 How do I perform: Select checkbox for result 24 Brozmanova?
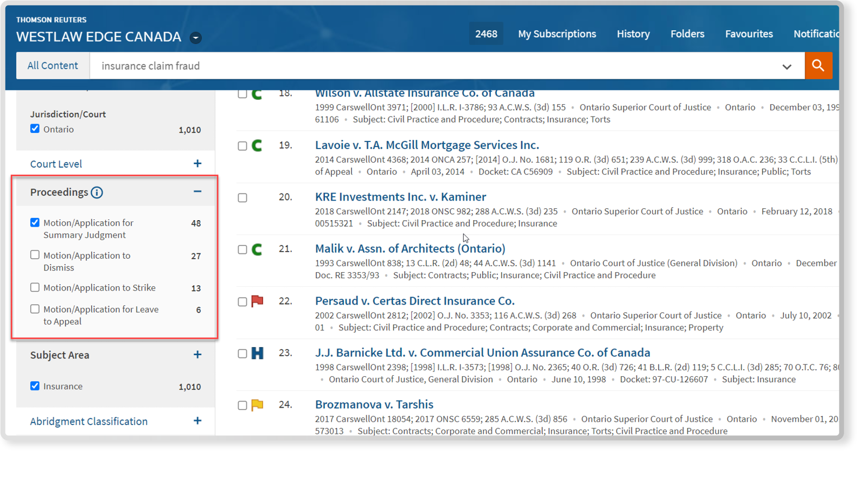click(242, 406)
